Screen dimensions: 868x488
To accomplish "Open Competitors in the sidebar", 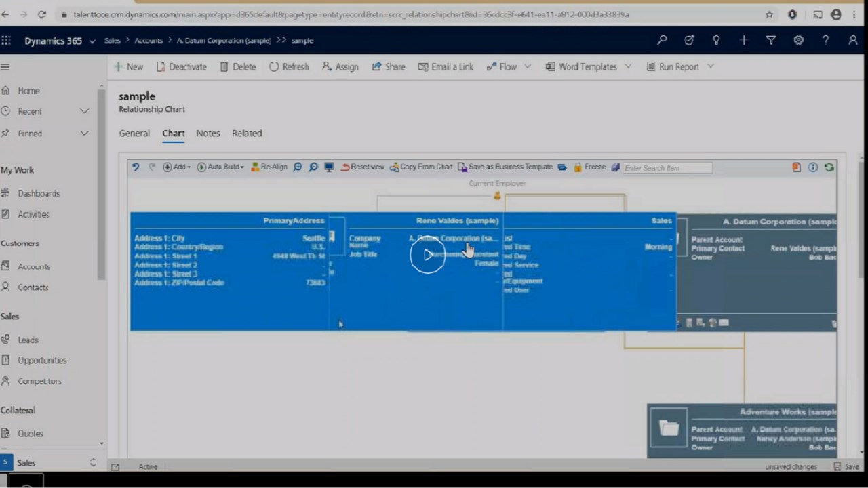I will [x=39, y=381].
